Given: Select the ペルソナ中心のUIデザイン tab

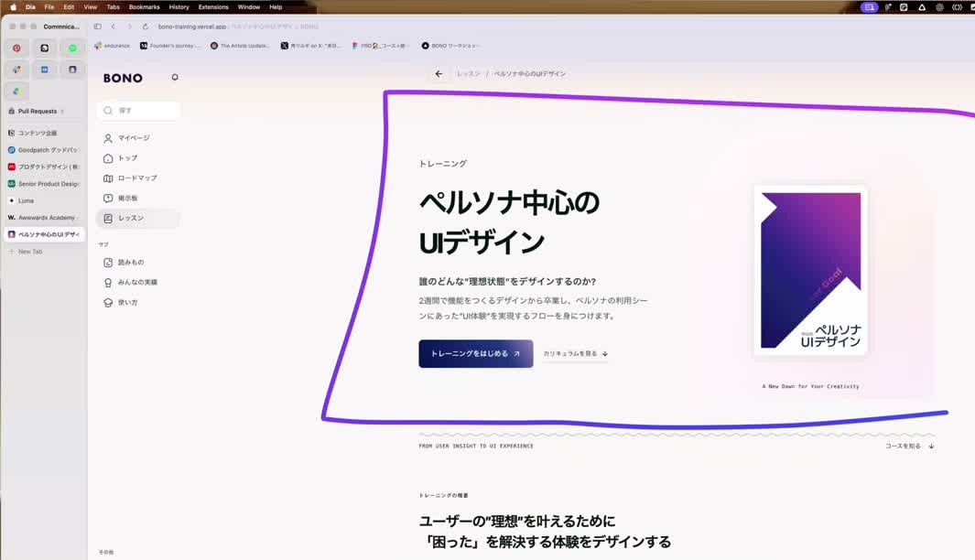Looking at the screenshot, I should (x=45, y=234).
